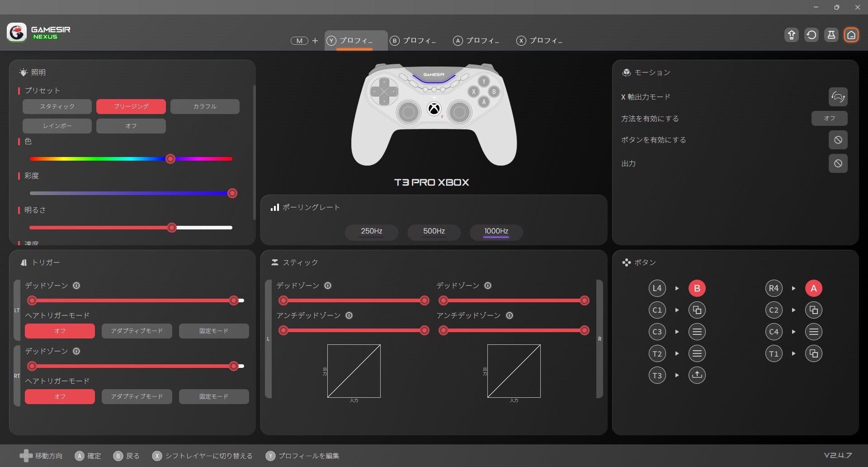
Task: Set RT hair trigger to 固定モード
Action: 214,396
